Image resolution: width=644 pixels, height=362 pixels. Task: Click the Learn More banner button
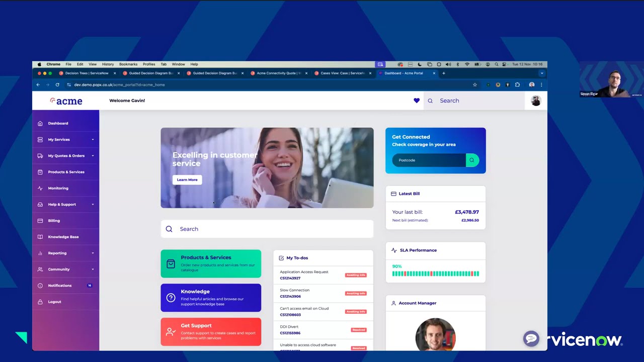click(x=187, y=179)
